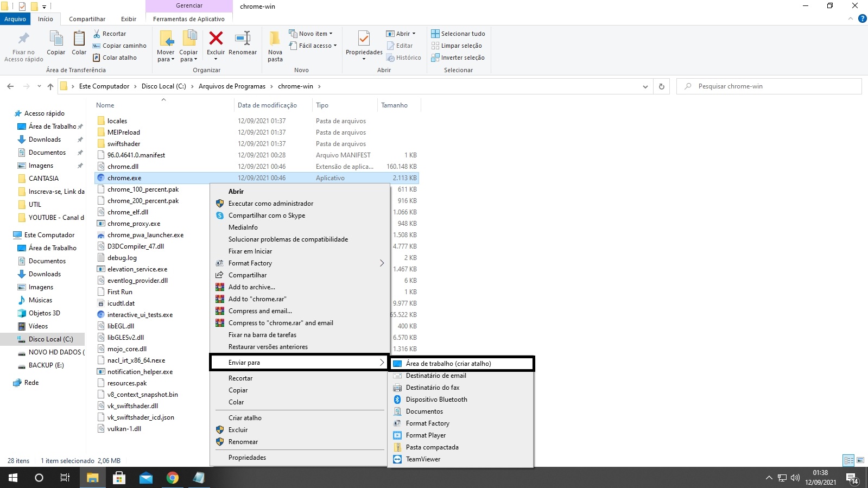Select TeamViewer in Enviar para submenu

point(423,459)
